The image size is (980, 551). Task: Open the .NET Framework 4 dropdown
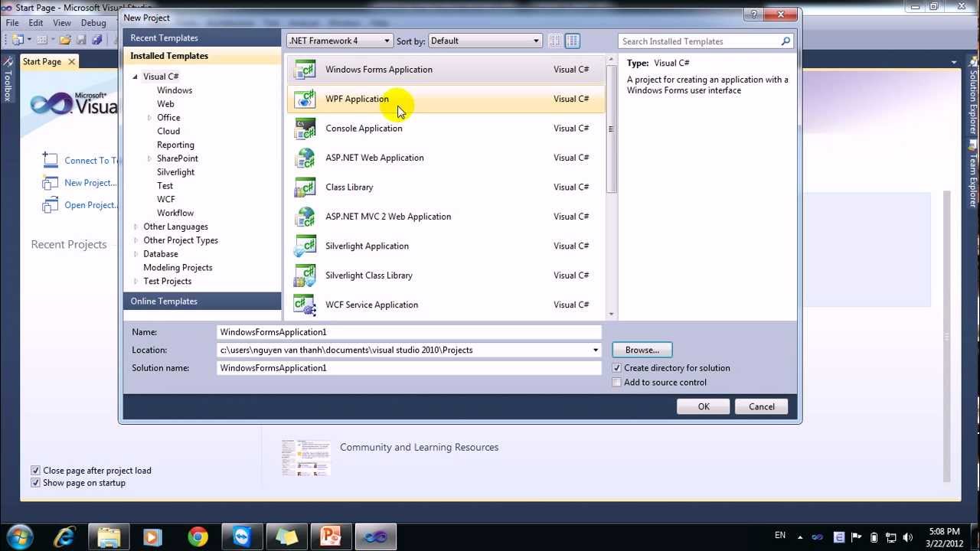[x=339, y=41]
